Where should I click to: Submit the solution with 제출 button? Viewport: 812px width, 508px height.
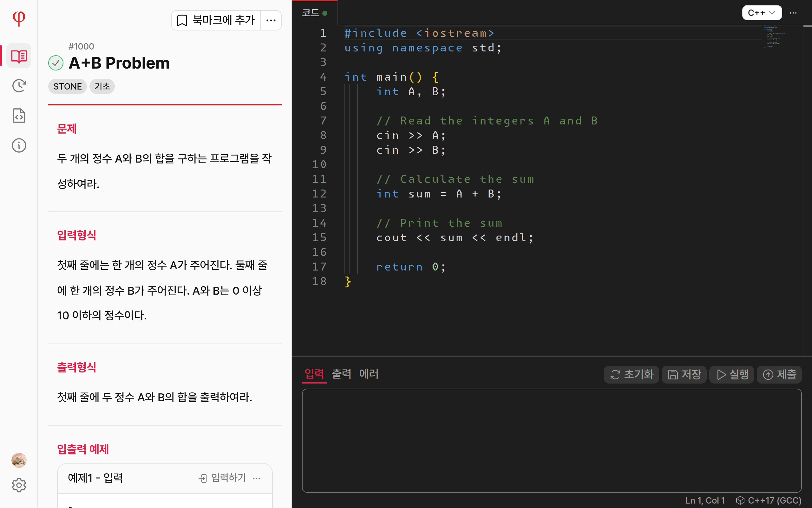tap(779, 374)
